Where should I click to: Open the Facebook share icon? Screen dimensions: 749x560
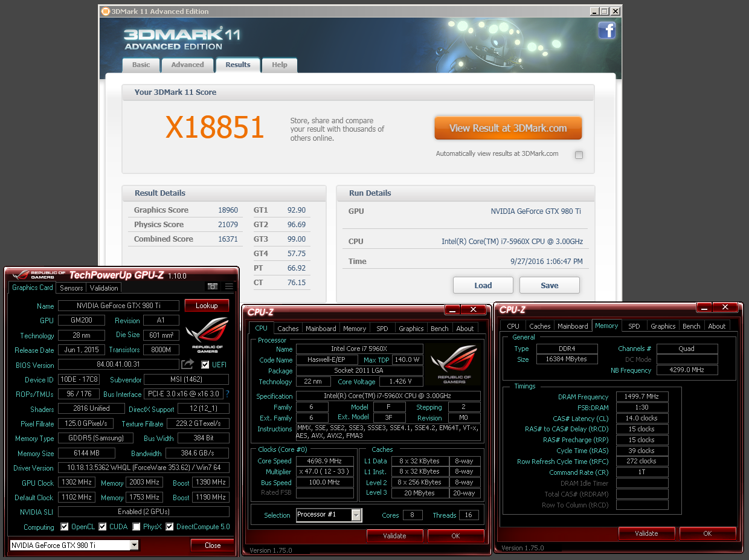pyautogui.click(x=606, y=30)
